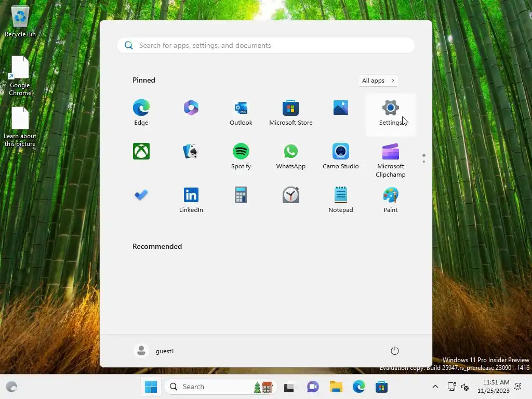Open the power options button
532x399 pixels.
(x=395, y=351)
